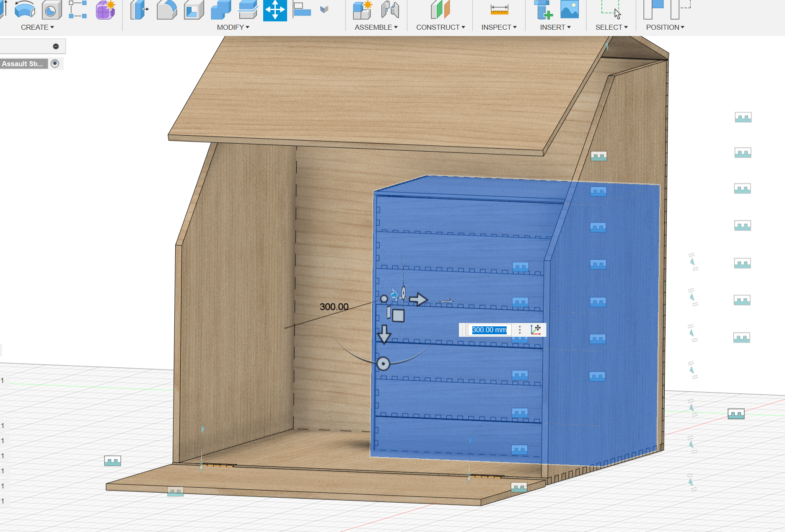Viewport: 785px width, 532px height.
Task: Click the joint glyph left of cabinet floor
Action: 112,461
